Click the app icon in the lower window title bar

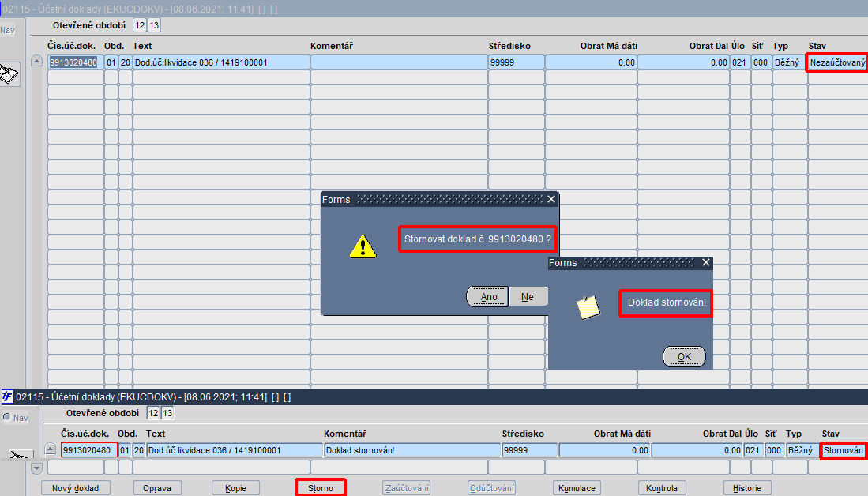[7, 396]
